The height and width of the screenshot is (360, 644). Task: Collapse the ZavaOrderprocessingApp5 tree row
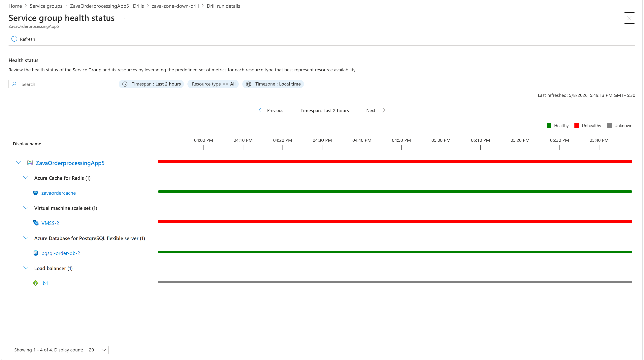(18, 163)
